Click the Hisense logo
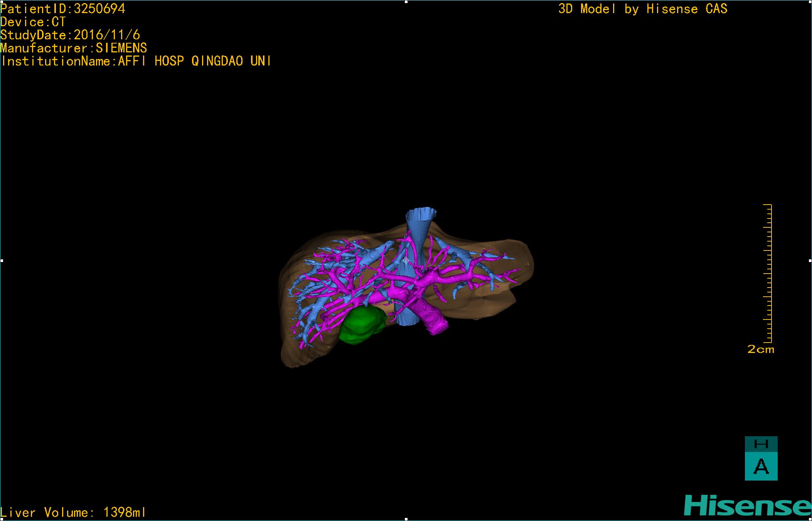 [x=747, y=506]
